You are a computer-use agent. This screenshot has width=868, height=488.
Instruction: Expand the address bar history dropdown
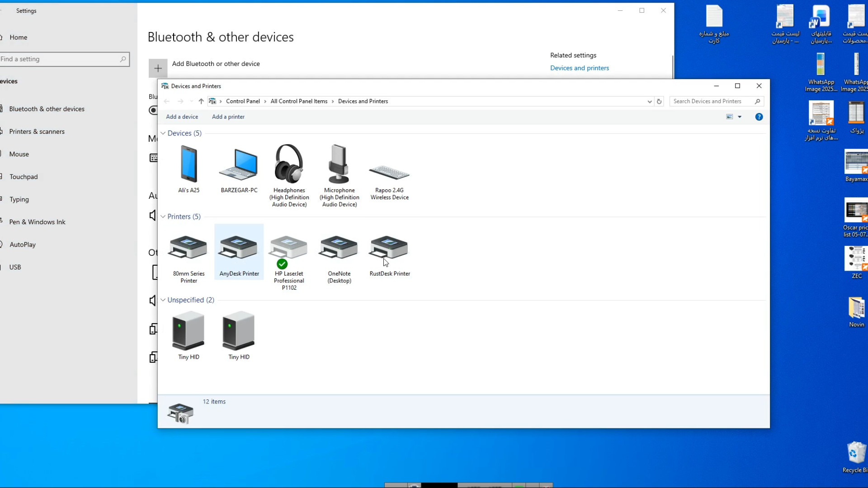[x=650, y=102]
